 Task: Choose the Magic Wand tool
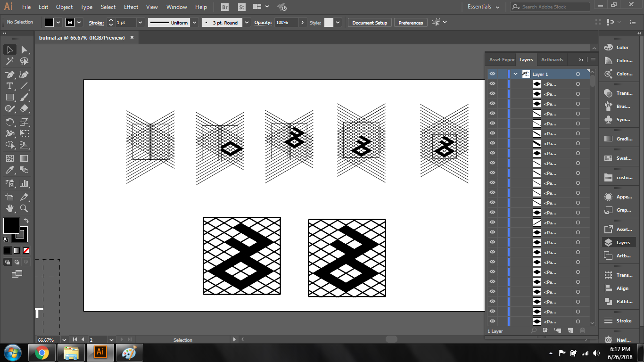[x=9, y=61]
